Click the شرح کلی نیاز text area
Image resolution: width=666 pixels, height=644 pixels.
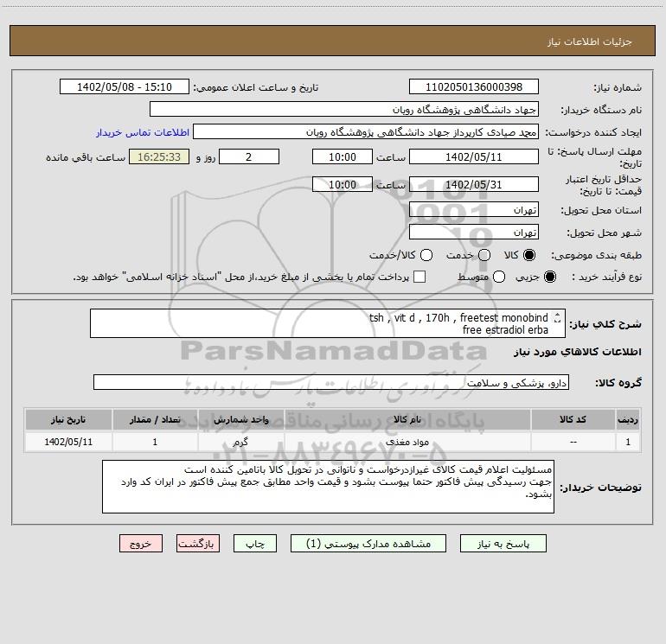328,323
